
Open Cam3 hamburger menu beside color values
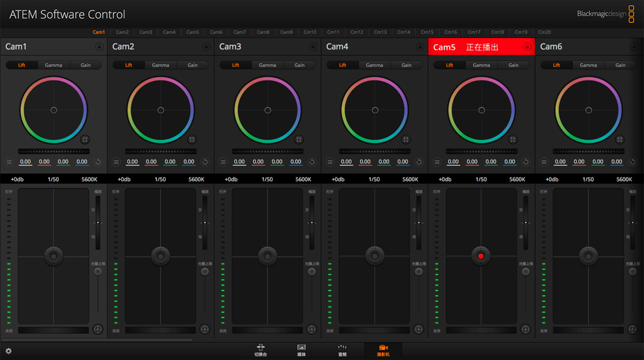(x=223, y=162)
